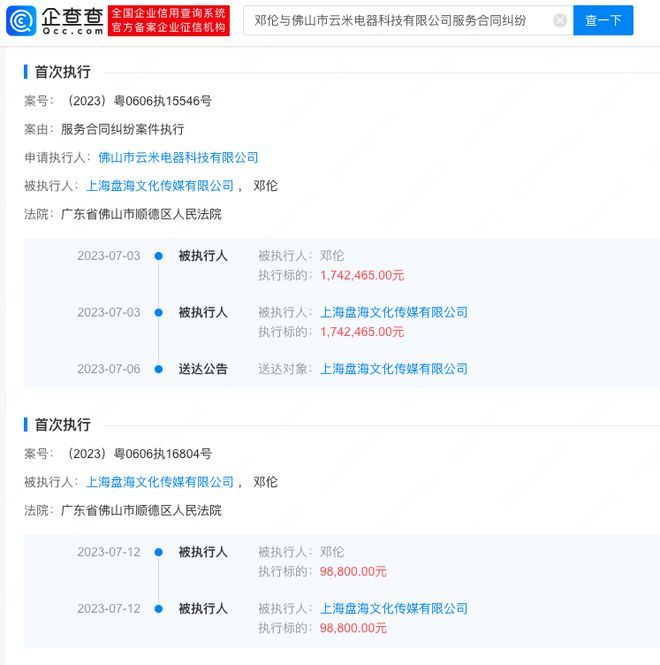The height and width of the screenshot is (665, 660).
Task: Click the timeline dot for 邓伦 on 2023-07-03
Action: click(x=159, y=256)
